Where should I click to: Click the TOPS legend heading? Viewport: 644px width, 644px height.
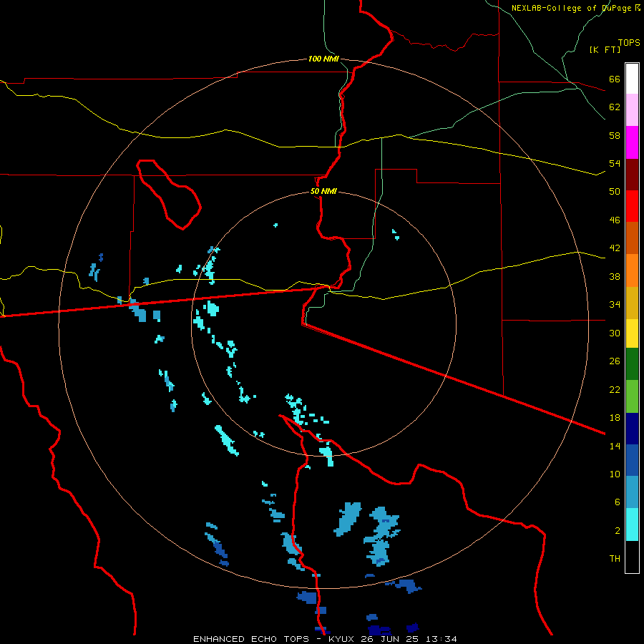[629, 42]
